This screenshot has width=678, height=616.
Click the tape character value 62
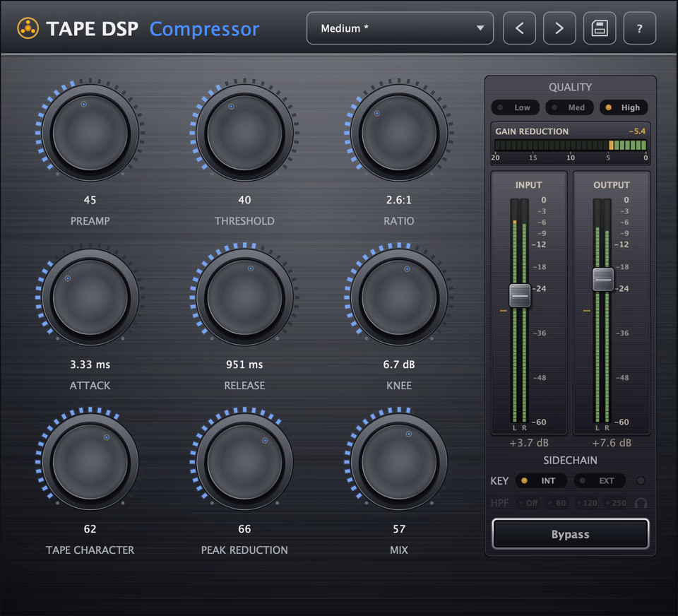coord(90,529)
